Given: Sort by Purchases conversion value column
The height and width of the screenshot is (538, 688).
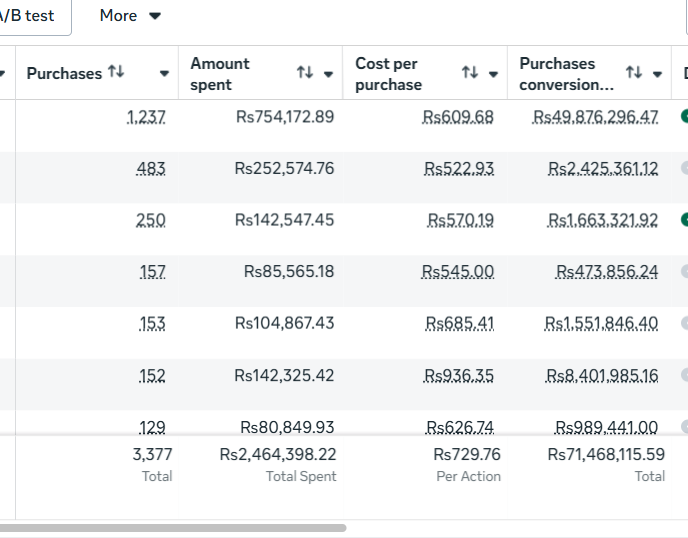Looking at the screenshot, I should (633, 73).
